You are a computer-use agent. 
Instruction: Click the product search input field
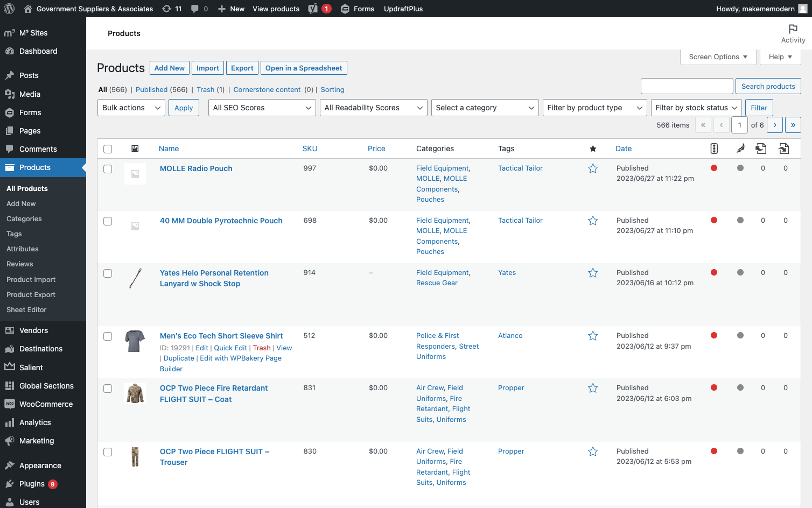point(687,86)
